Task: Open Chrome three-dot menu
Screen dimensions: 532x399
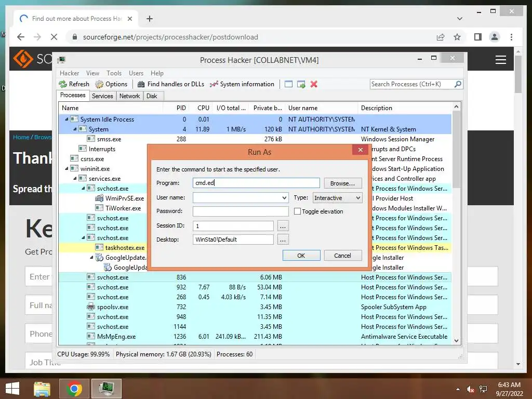Action: [511, 37]
